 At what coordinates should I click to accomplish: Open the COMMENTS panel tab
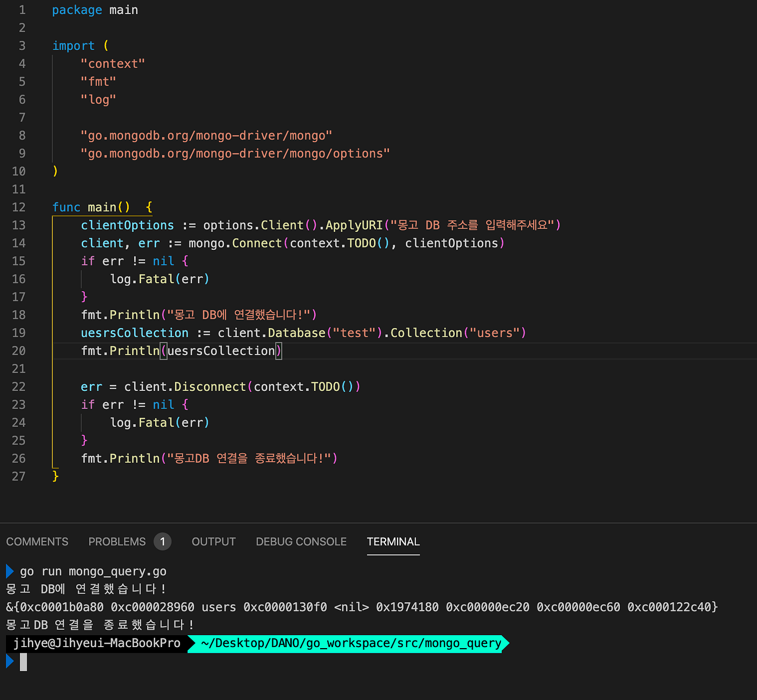37,542
